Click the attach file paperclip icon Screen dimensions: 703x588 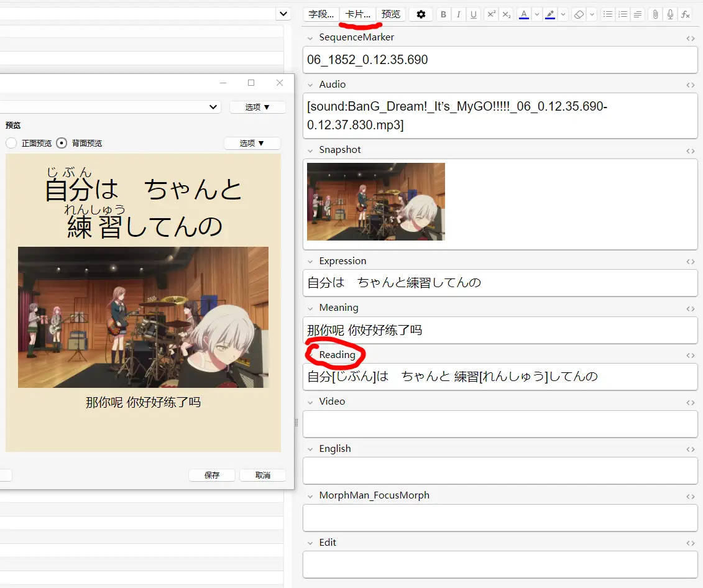tap(655, 14)
